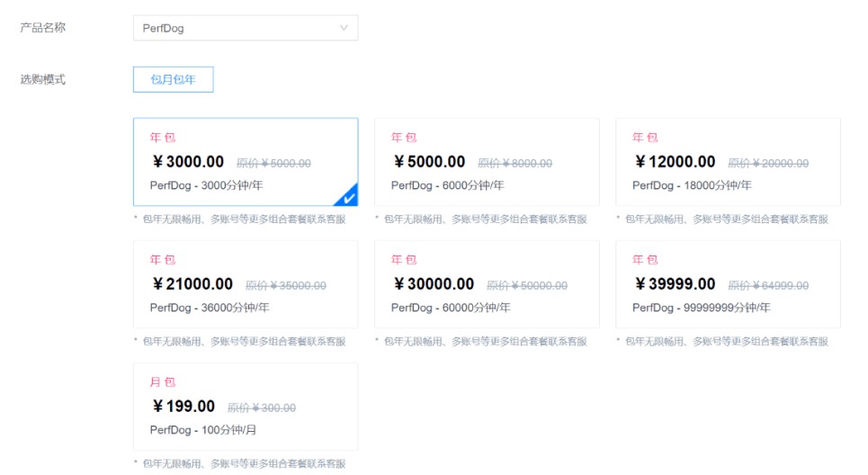Click the 原价¥20000.00 original price text
This screenshot has width=868, height=475.
pyautogui.click(x=768, y=164)
